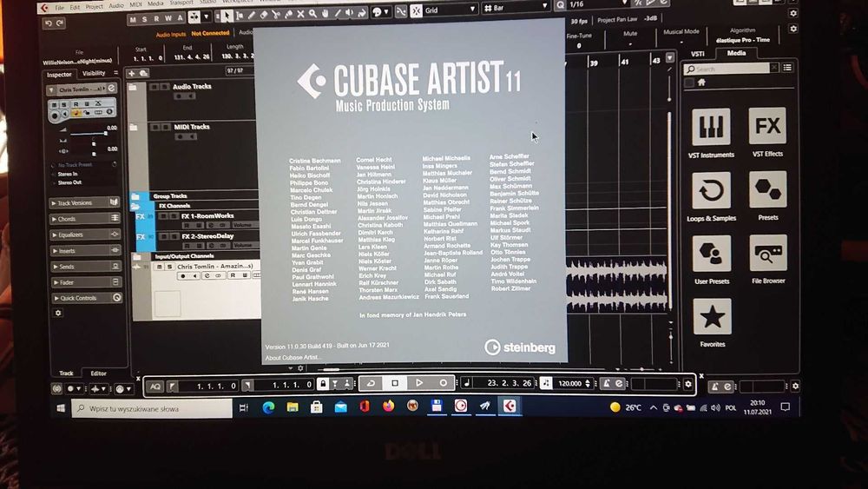The width and height of the screenshot is (868, 489).
Task: Open the Bar grid type dropdown
Action: (x=516, y=9)
